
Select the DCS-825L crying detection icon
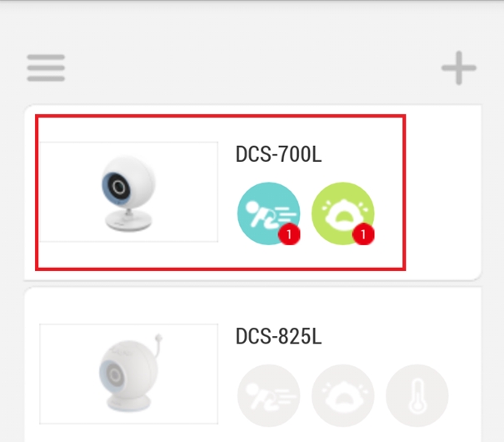(x=343, y=395)
